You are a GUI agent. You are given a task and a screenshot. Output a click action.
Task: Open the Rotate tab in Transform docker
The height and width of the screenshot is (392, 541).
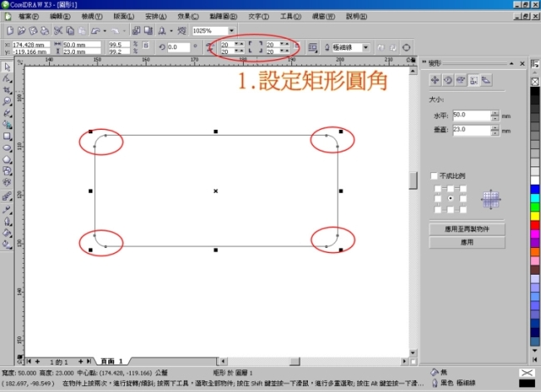pos(448,81)
